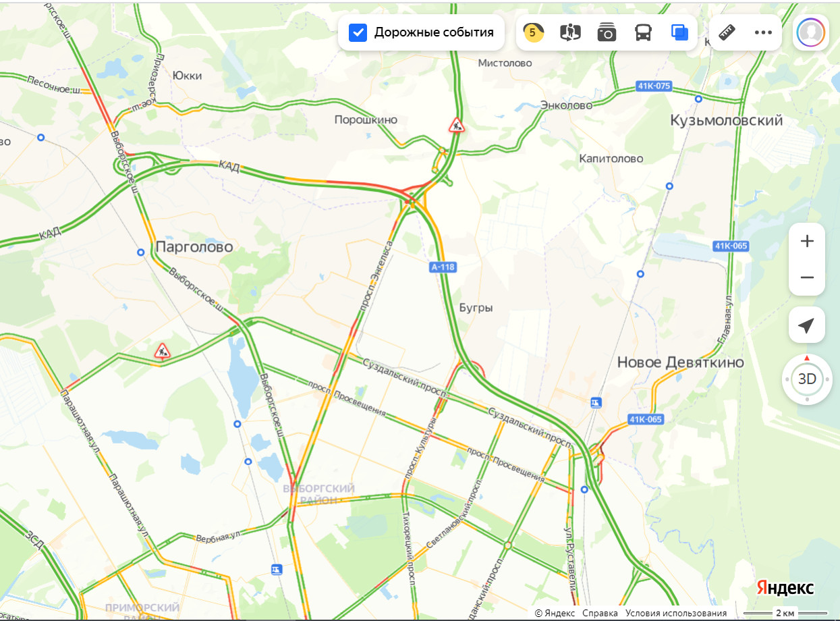
Task: Select the ruler measurement tool
Action: tap(727, 32)
